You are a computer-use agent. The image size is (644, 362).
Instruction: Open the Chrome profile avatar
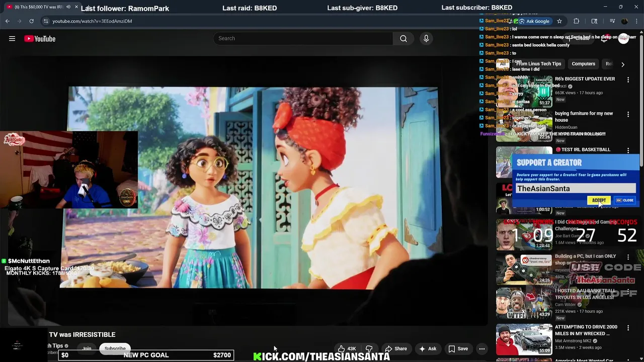[x=624, y=21]
